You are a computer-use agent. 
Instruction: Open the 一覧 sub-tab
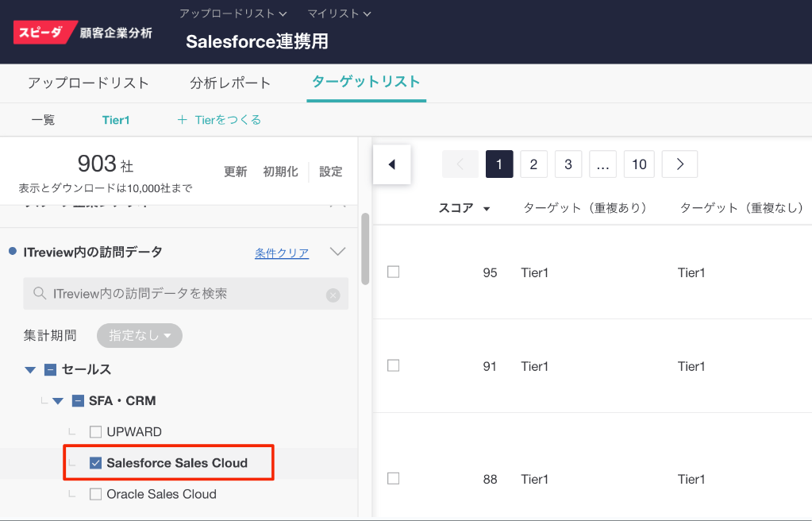point(43,120)
